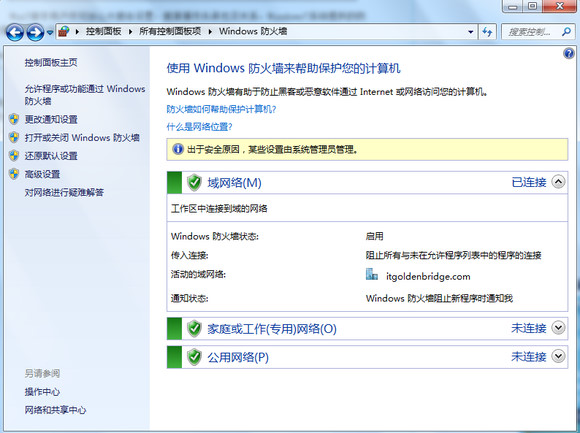Screen dimensions: 580x433
Task: Select Windows 防火墙 in the address breadcrumb
Action: pyautogui.click(x=253, y=31)
